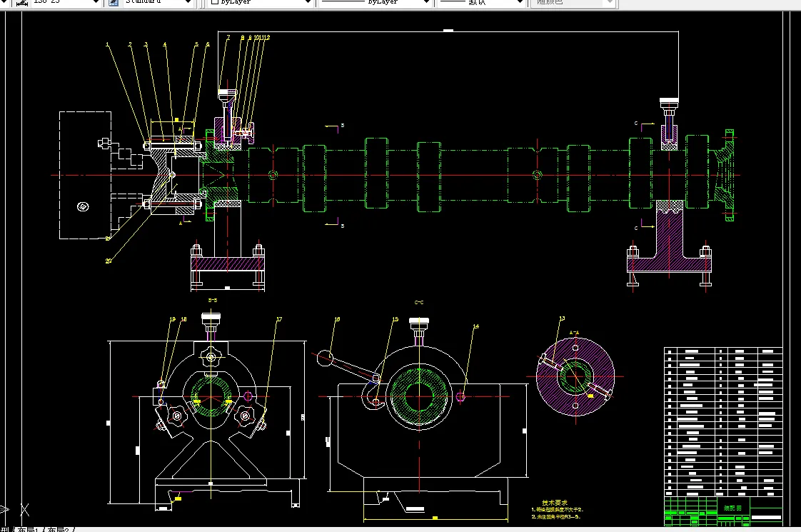Select the first technical requirement line
This screenshot has width=801, height=532.
[x=557, y=510]
